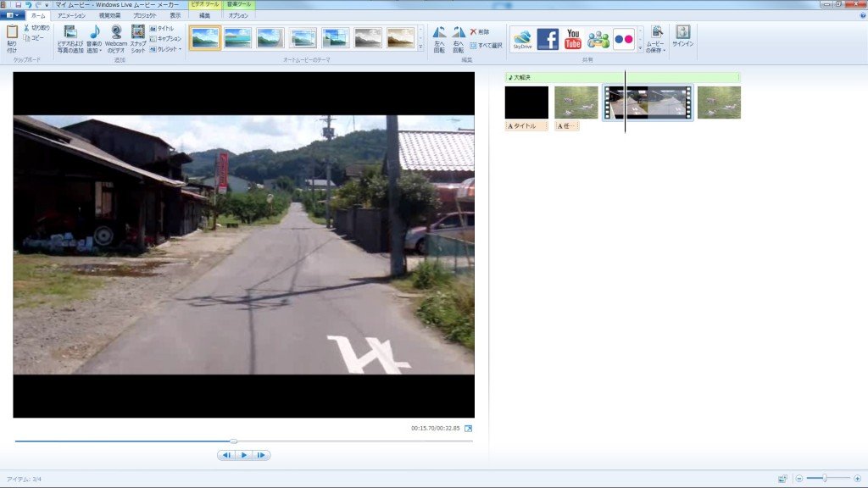Rotate the clip right
Screen dimensions: 868x488
pyautogui.click(x=459, y=38)
